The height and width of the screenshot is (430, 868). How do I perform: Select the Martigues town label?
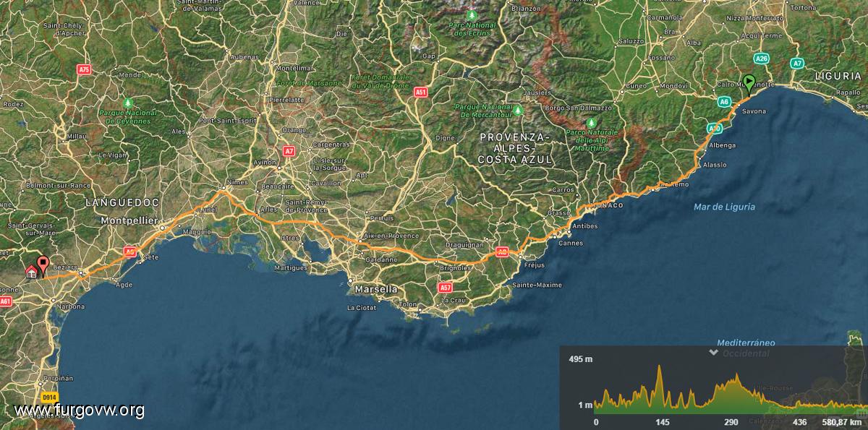click(292, 268)
